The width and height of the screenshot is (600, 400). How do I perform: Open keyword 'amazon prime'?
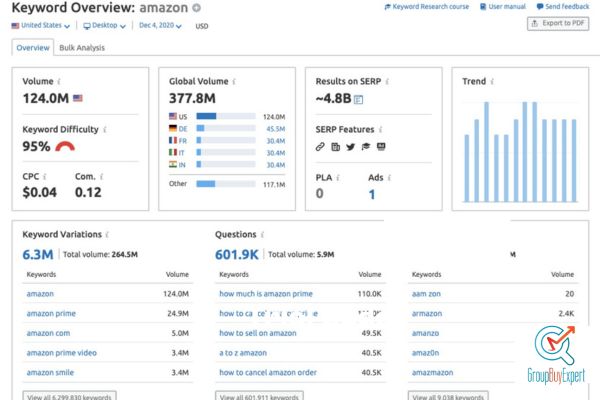(x=51, y=313)
